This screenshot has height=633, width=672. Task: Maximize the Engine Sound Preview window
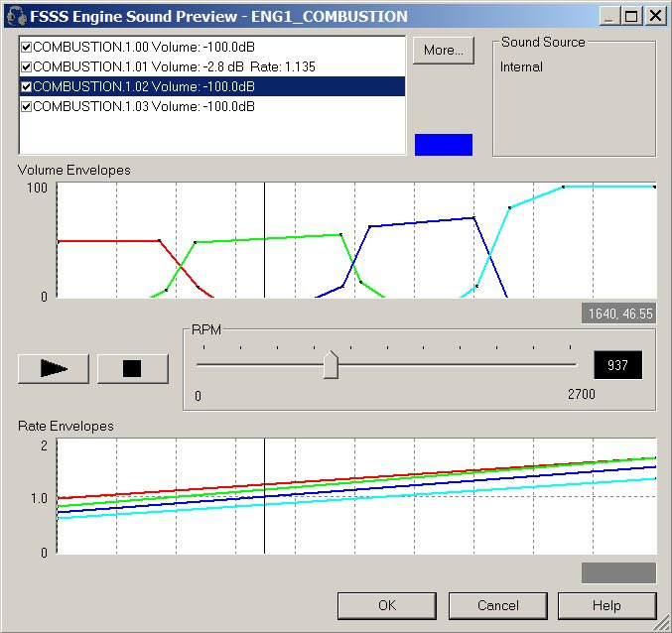click(631, 16)
